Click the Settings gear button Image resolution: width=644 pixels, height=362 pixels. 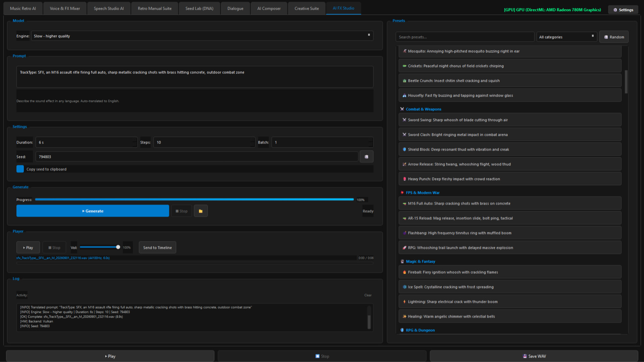point(623,10)
